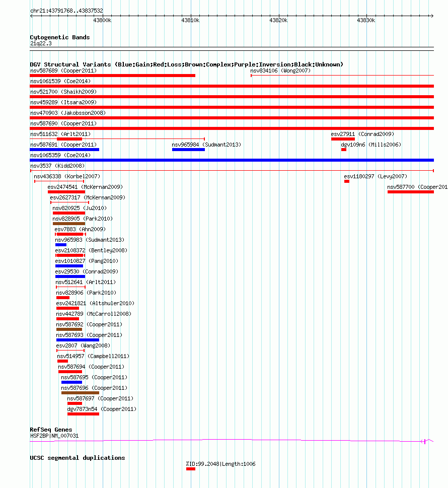Select esv7883 (Ahn2009) label
The image size is (448, 488).
80,229
